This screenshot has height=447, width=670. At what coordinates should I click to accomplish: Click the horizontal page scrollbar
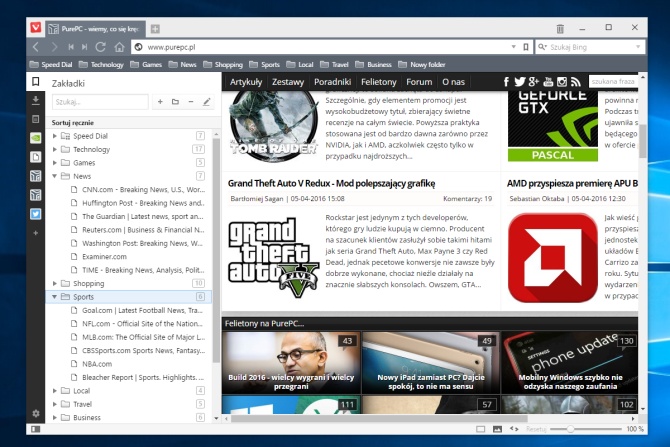click(x=379, y=418)
